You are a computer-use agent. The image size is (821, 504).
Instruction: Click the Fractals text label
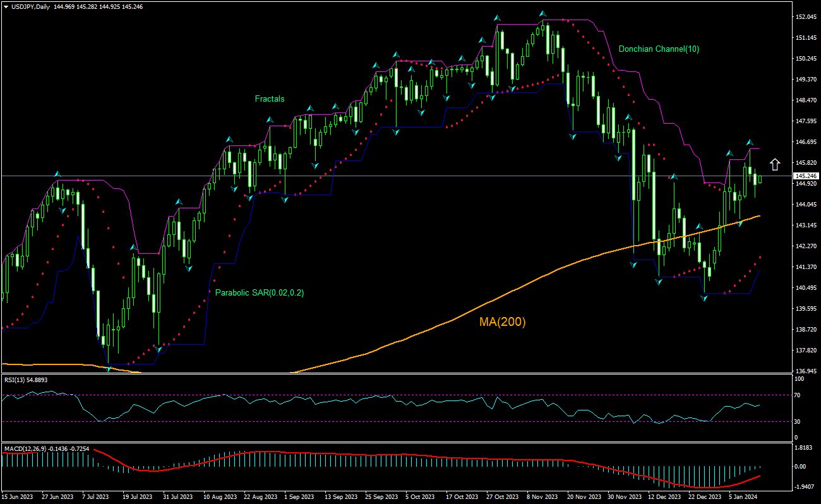tap(270, 99)
